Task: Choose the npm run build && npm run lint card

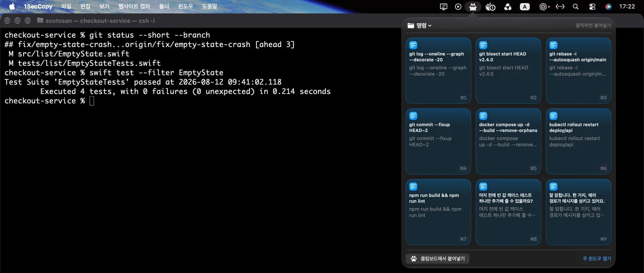Action: pos(438,212)
